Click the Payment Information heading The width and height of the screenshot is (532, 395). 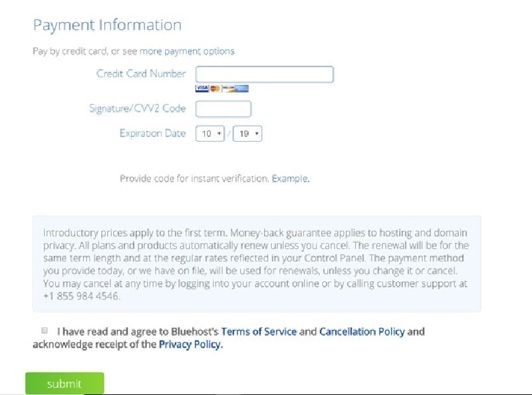pyautogui.click(x=107, y=25)
